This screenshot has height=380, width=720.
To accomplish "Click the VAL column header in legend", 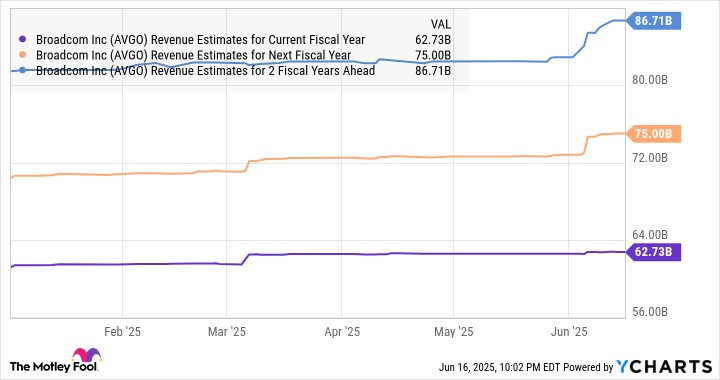I will tap(441, 24).
